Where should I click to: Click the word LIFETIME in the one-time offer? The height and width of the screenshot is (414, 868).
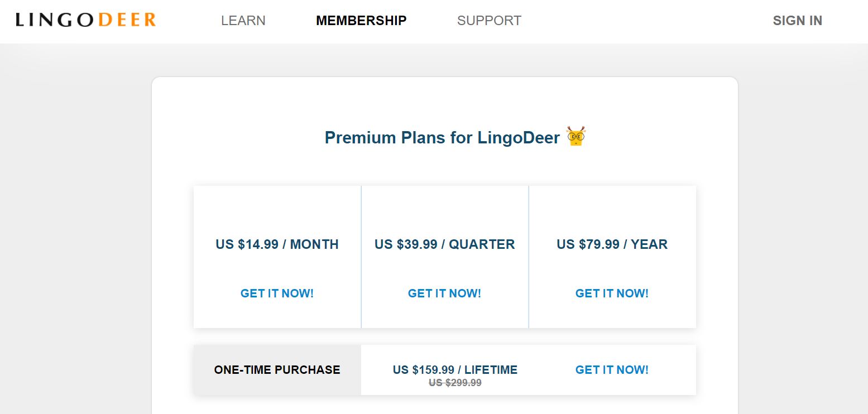[491, 370]
